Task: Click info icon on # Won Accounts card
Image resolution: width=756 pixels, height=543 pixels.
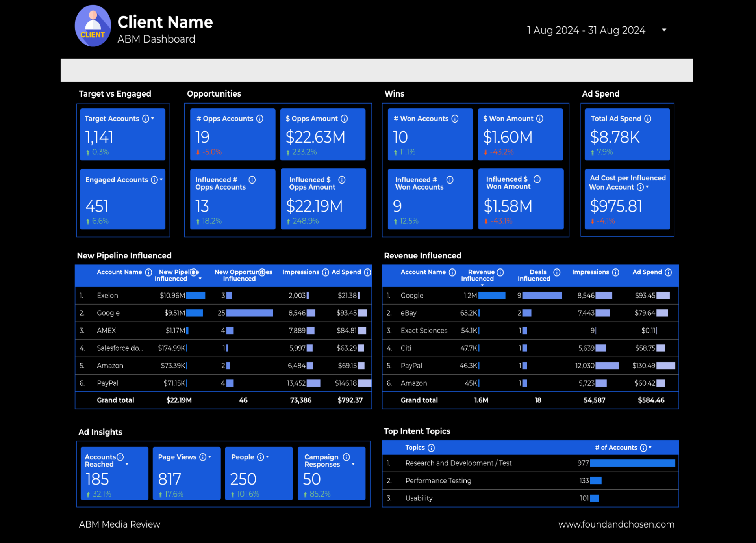Action: click(455, 119)
